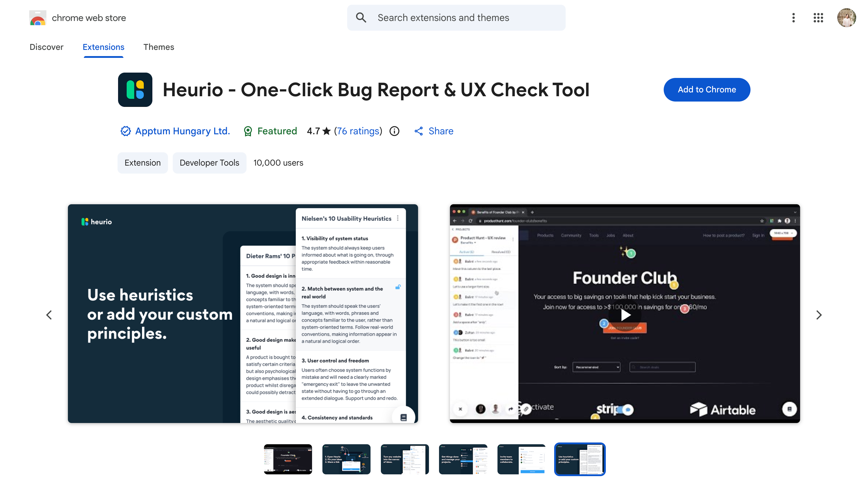Switch to the Themes tab

click(x=159, y=47)
